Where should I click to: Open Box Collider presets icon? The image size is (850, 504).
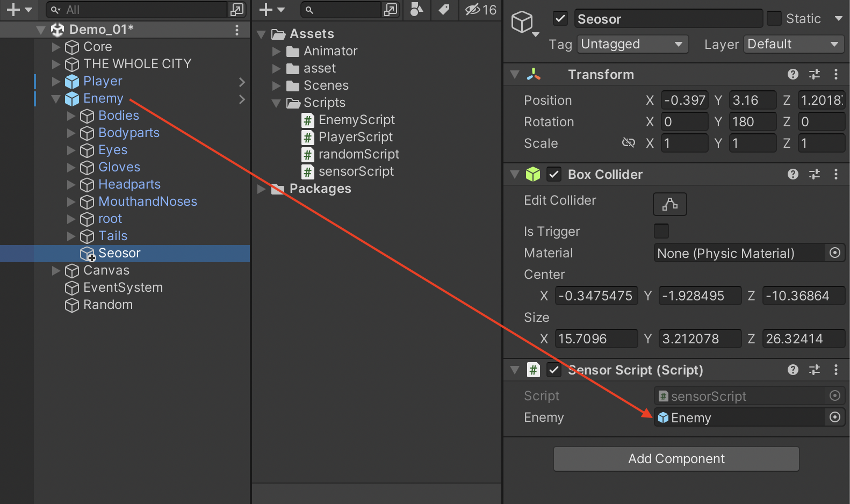[x=815, y=174]
